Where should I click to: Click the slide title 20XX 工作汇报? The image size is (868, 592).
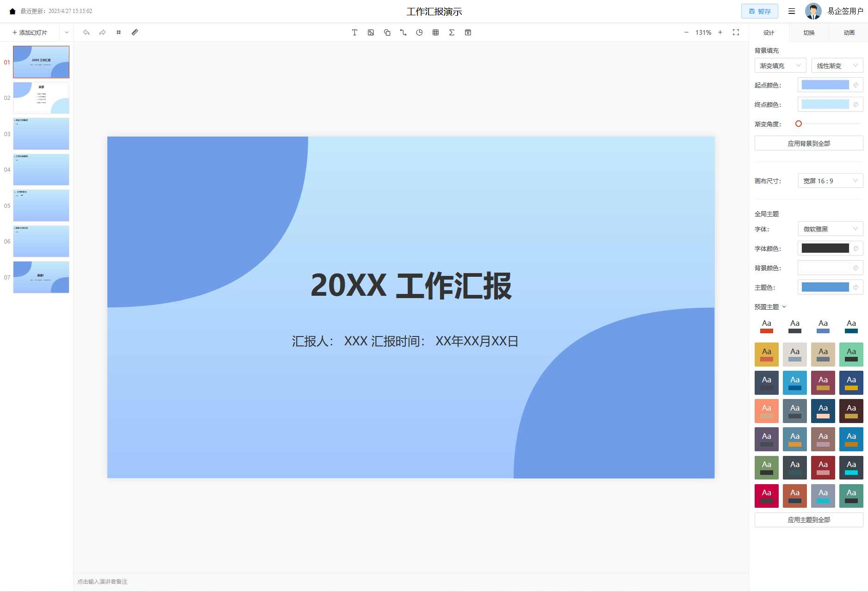(411, 286)
